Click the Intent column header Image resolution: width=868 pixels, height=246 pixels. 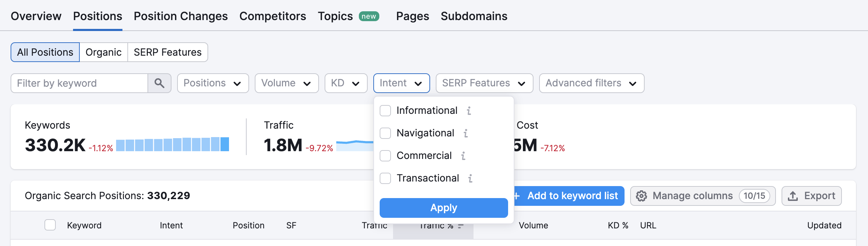tap(171, 226)
